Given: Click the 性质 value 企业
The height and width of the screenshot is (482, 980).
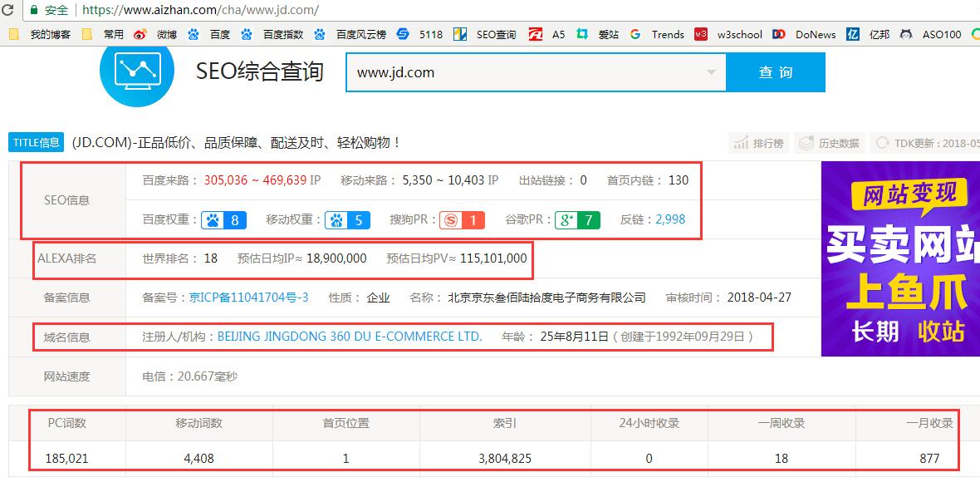Looking at the screenshot, I should 378,298.
